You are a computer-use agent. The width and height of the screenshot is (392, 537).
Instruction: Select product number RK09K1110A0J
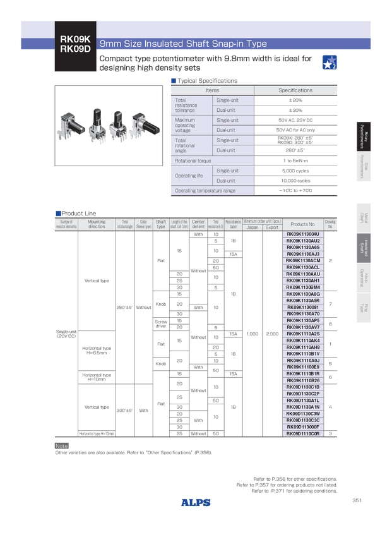pos(303,360)
